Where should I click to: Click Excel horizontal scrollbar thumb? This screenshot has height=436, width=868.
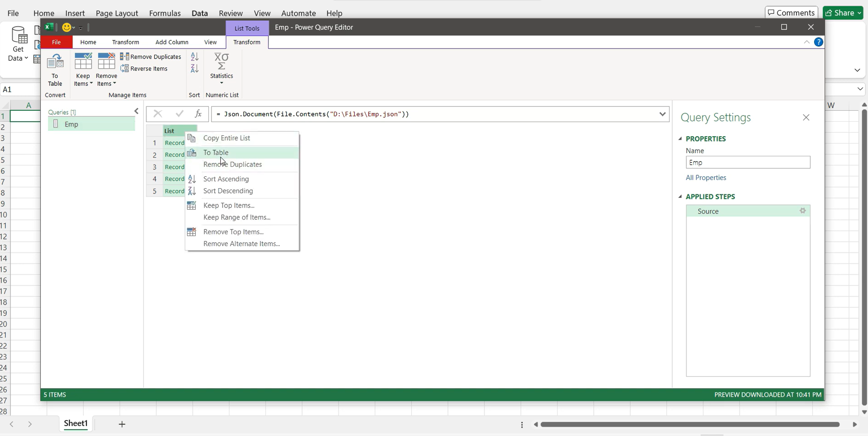(690, 425)
